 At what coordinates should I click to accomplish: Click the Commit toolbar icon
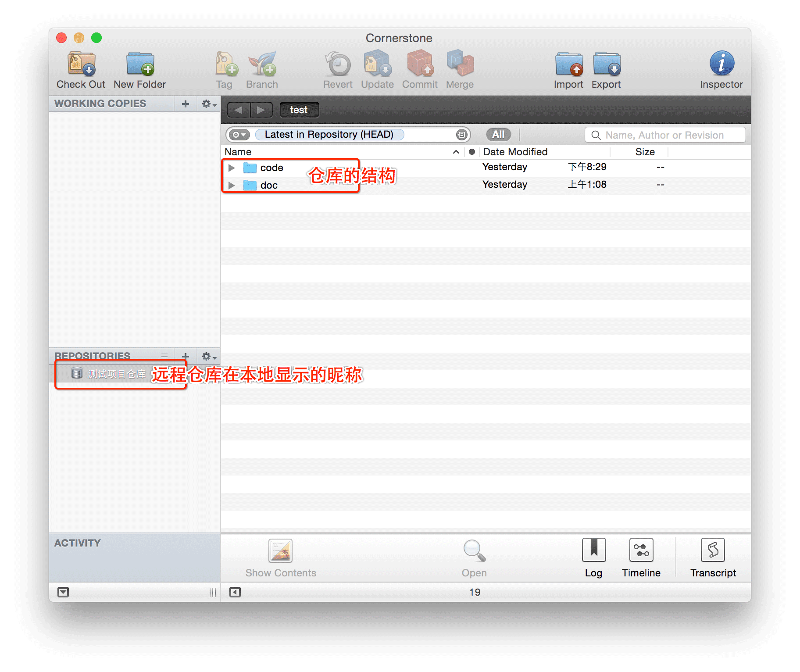click(420, 64)
